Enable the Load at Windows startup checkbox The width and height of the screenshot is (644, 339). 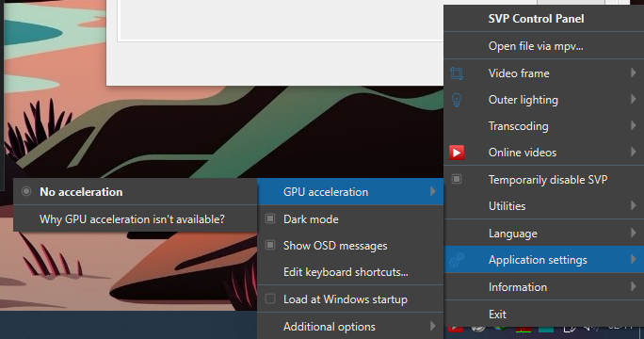tap(270, 299)
